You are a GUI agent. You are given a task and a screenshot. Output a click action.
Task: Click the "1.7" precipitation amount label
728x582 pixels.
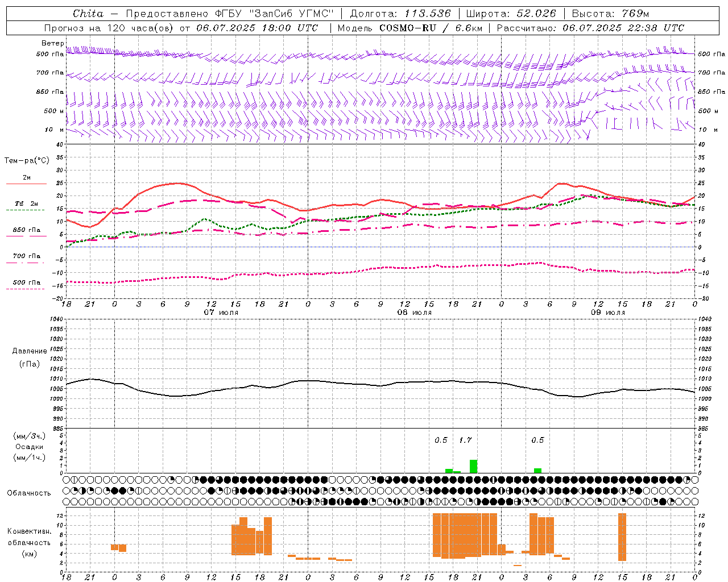pyautogui.click(x=465, y=440)
